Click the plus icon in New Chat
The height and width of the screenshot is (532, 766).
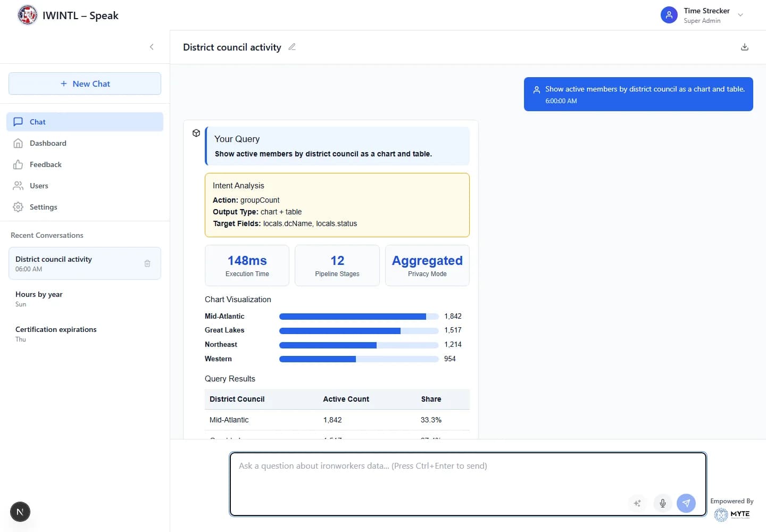(x=64, y=84)
